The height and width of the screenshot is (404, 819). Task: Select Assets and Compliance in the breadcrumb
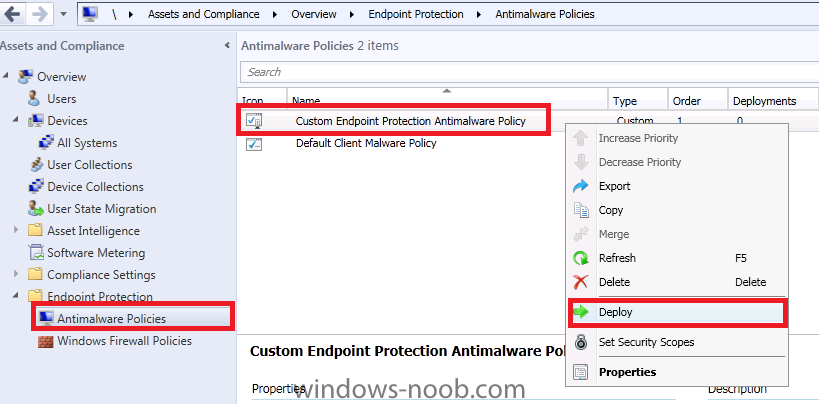[204, 14]
